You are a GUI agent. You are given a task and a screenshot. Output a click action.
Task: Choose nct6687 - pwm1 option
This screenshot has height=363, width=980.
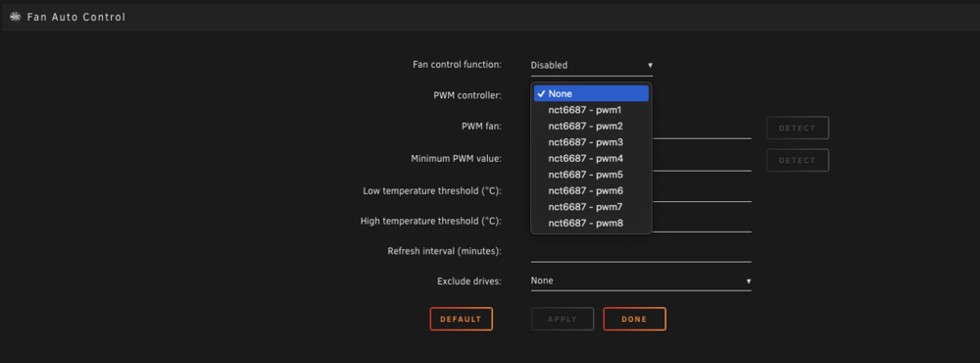click(591, 110)
